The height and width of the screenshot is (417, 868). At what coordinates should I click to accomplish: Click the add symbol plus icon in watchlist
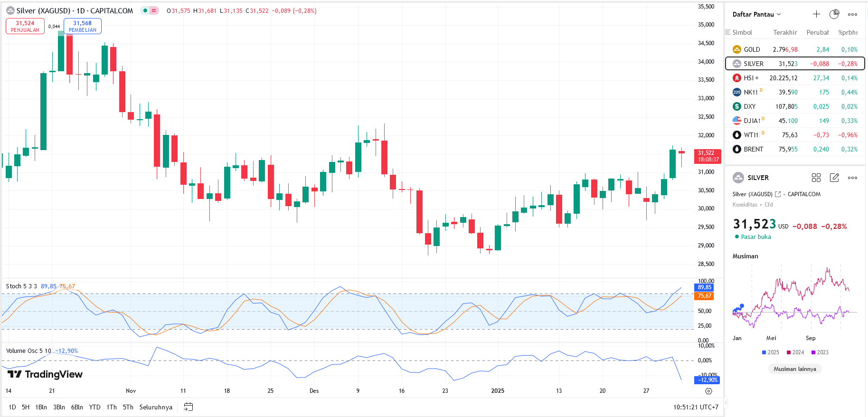click(816, 14)
